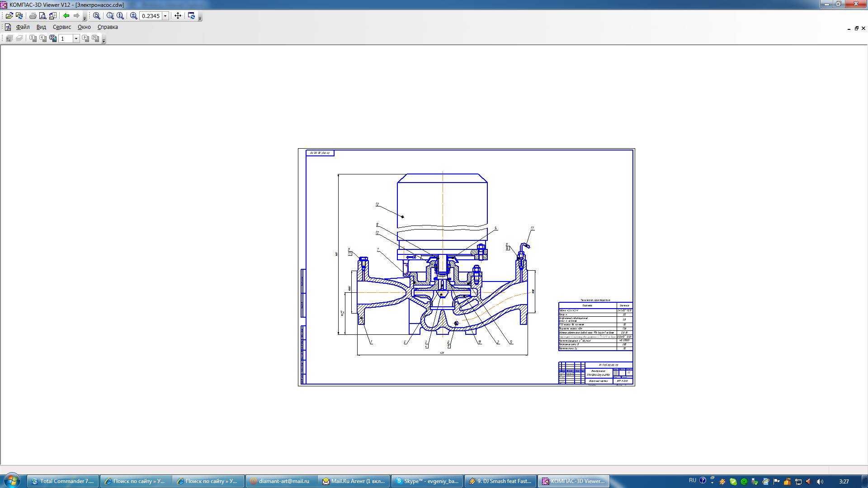Click the refresh view icon
868x488 pixels.
point(191,16)
